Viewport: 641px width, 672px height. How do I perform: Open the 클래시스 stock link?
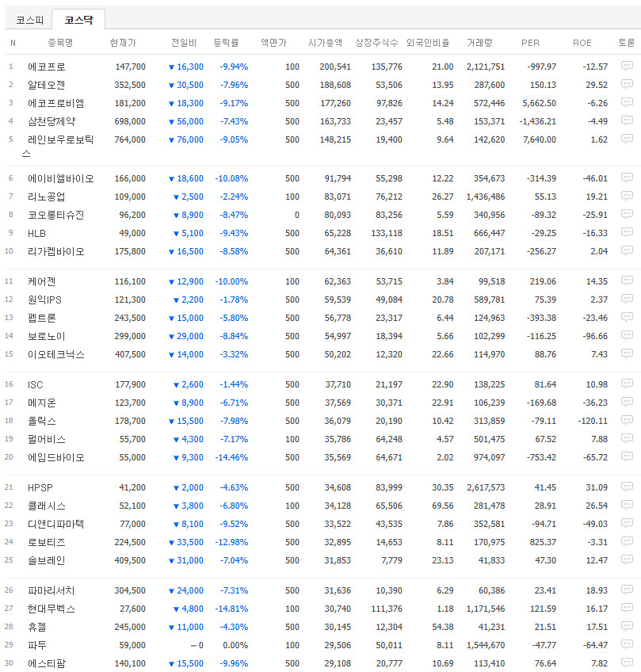pos(46,506)
